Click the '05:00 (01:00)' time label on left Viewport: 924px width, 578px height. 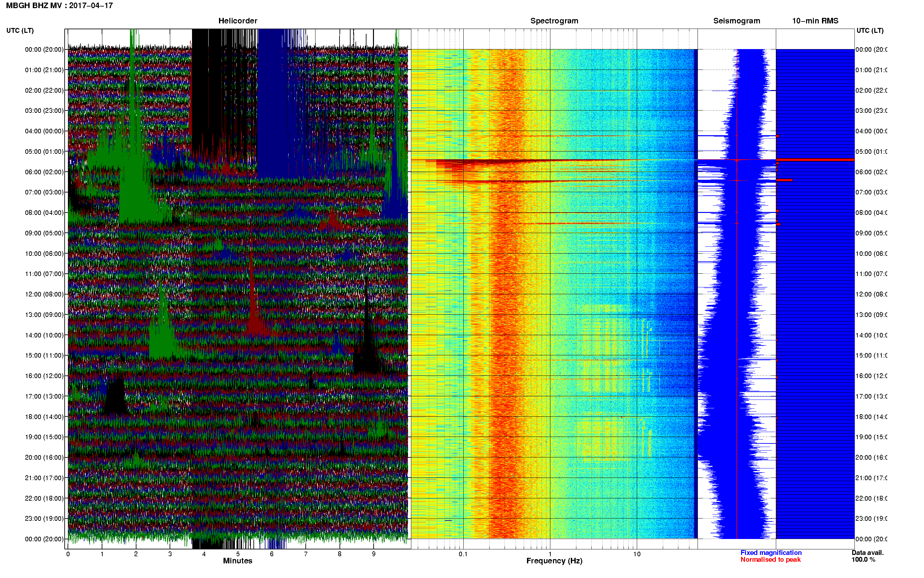pos(44,151)
